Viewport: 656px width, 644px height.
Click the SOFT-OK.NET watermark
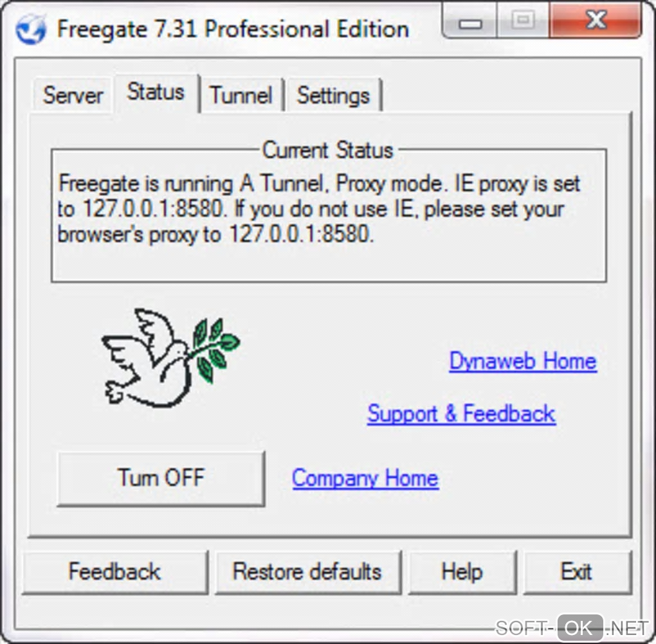[572, 628]
